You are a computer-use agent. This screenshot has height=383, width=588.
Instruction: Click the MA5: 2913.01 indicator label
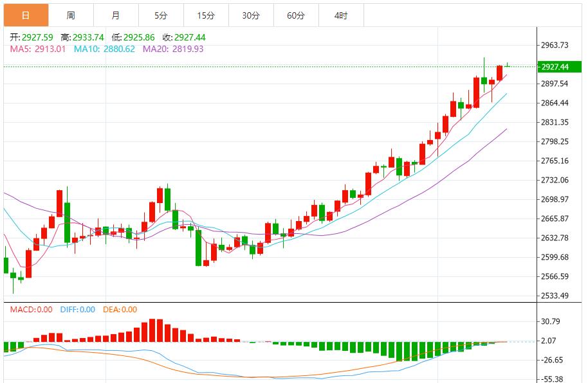coord(38,49)
